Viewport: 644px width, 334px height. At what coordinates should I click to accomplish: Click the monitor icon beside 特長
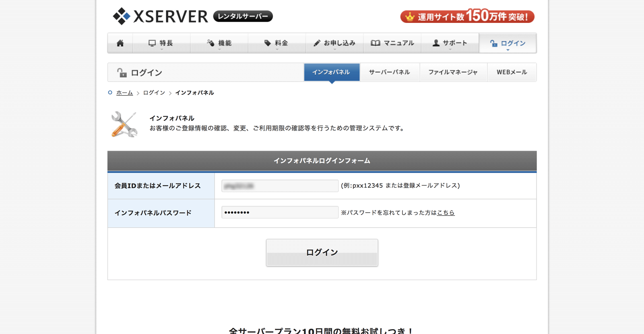tap(152, 43)
